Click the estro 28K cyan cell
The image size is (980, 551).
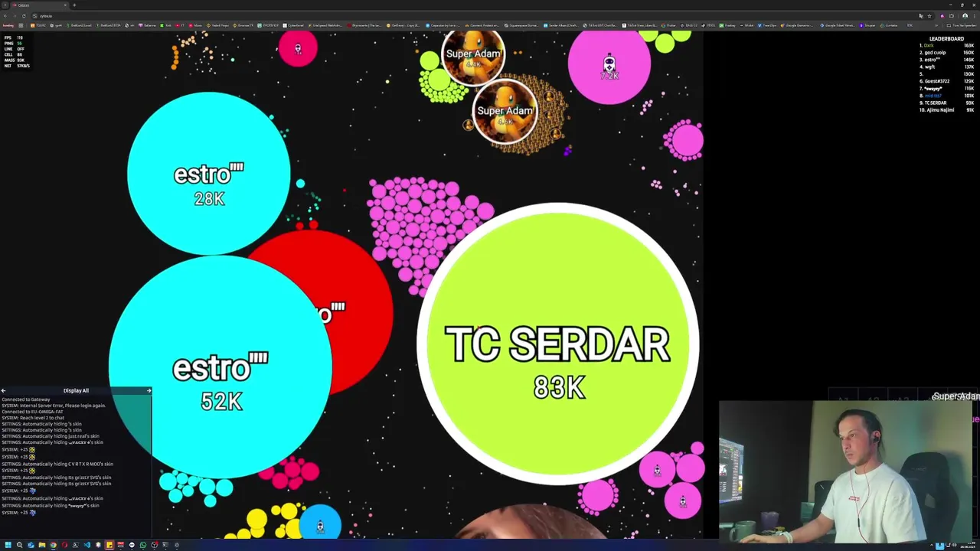coord(208,173)
